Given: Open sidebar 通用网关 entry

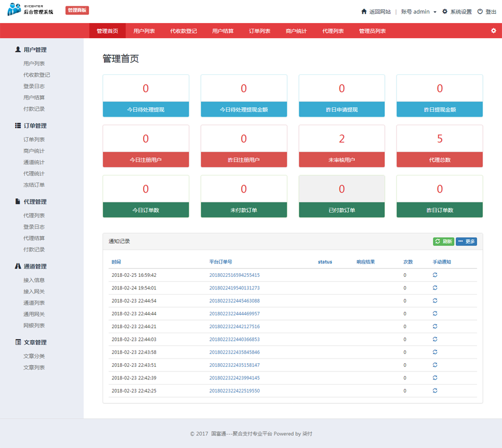Looking at the screenshot, I should click(x=34, y=314).
